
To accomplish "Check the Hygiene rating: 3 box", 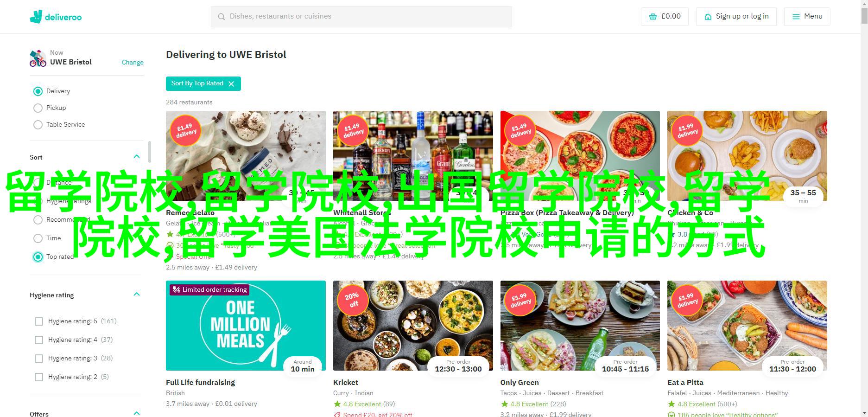I will [39, 359].
